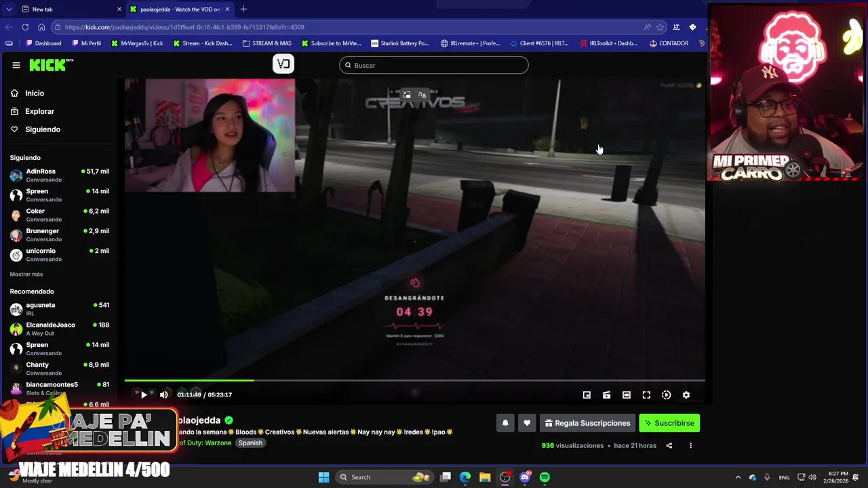Expand the STREAM & MAS bookmark folder

click(267, 43)
